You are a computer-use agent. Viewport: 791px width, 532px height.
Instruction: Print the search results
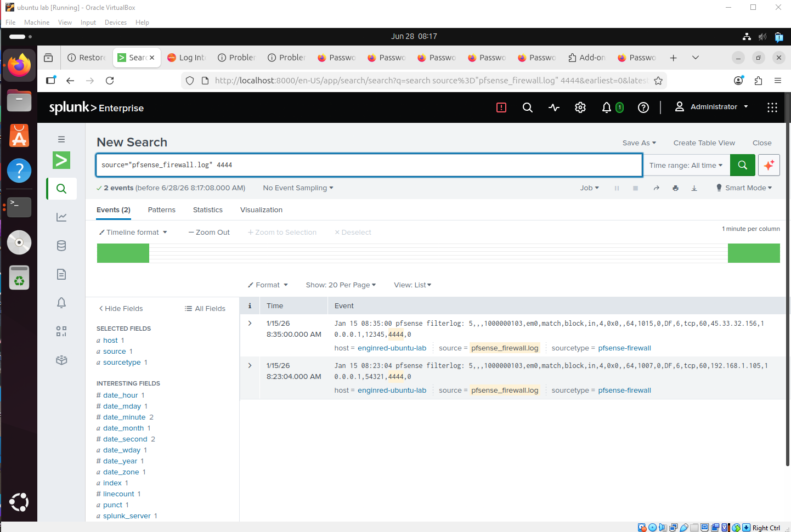(x=675, y=188)
